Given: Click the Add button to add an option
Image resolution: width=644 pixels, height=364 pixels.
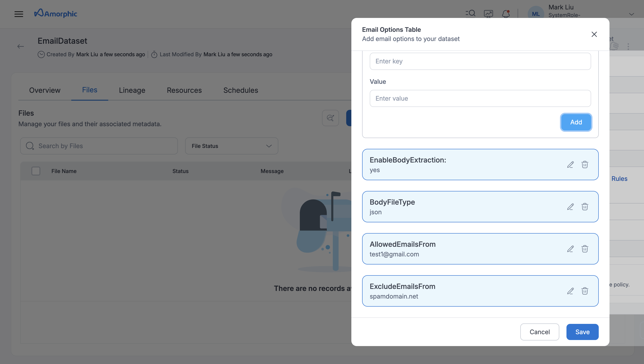Looking at the screenshot, I should [x=576, y=122].
